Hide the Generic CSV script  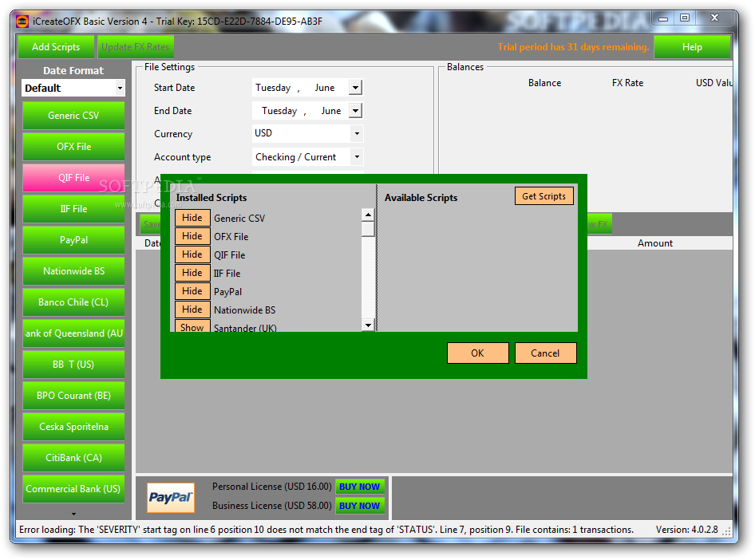point(192,218)
